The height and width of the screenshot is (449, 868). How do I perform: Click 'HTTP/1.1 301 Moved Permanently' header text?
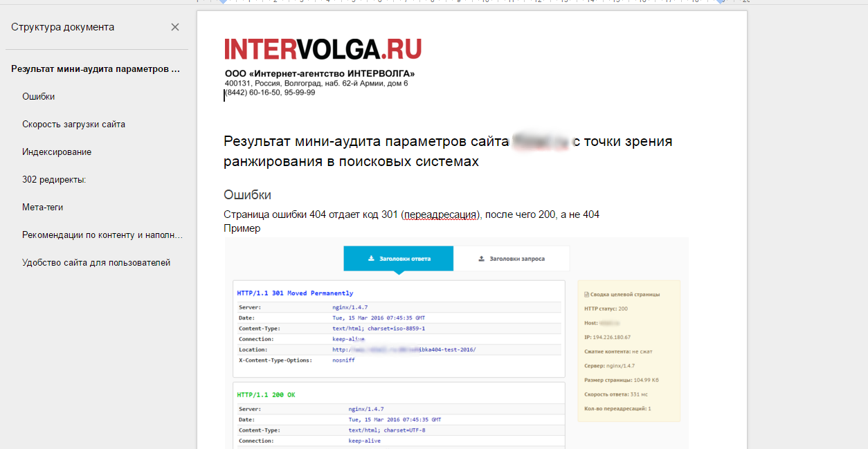[x=295, y=293]
